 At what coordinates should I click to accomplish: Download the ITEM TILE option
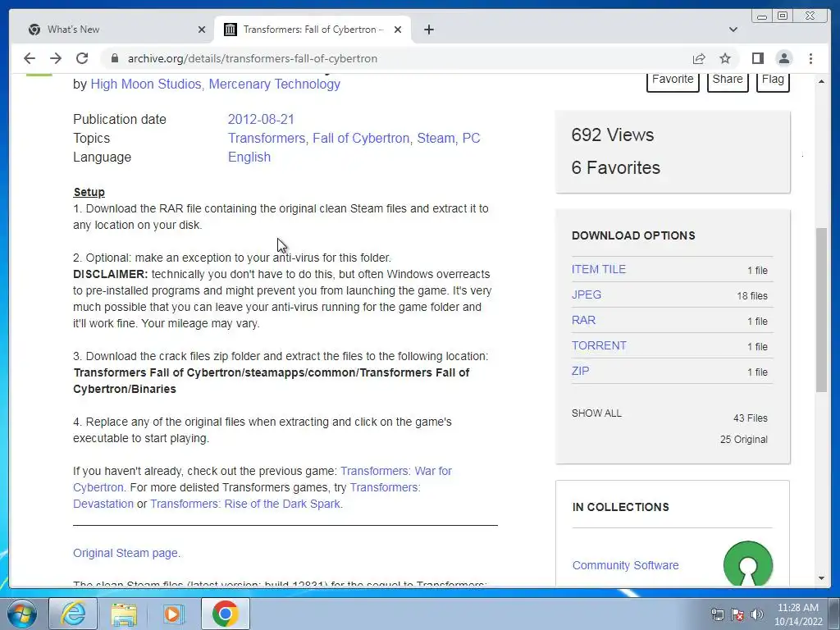click(x=598, y=269)
